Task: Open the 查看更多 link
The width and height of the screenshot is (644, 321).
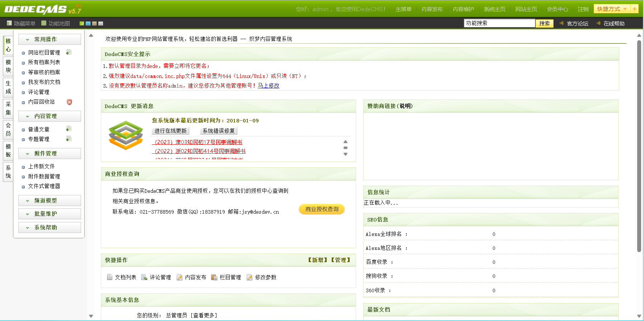Action: (x=204, y=315)
